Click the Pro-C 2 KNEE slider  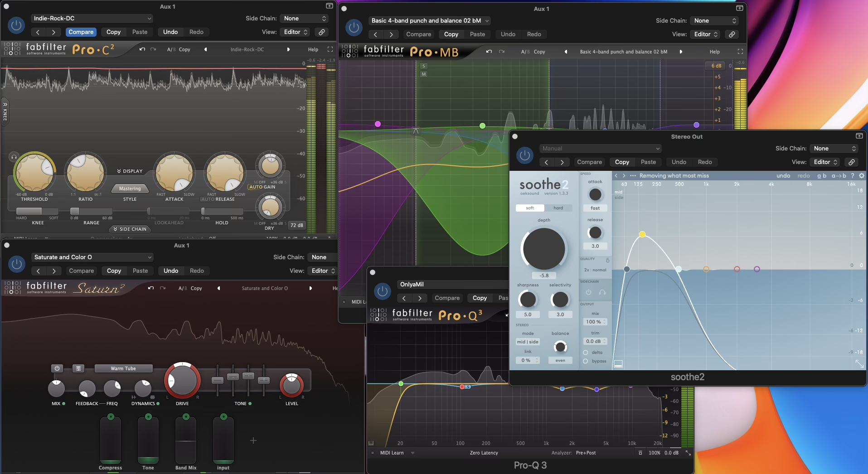pos(37,211)
